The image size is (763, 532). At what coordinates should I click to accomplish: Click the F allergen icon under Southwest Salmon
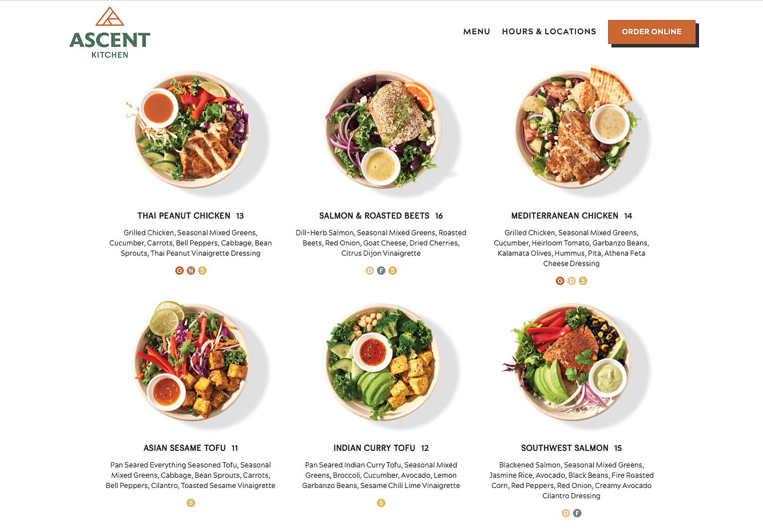(x=577, y=513)
